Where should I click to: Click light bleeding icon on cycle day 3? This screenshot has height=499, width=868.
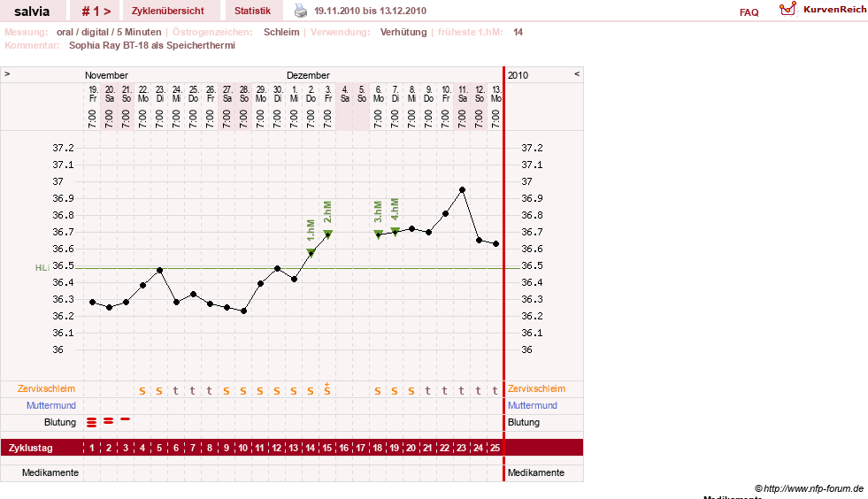(x=126, y=419)
